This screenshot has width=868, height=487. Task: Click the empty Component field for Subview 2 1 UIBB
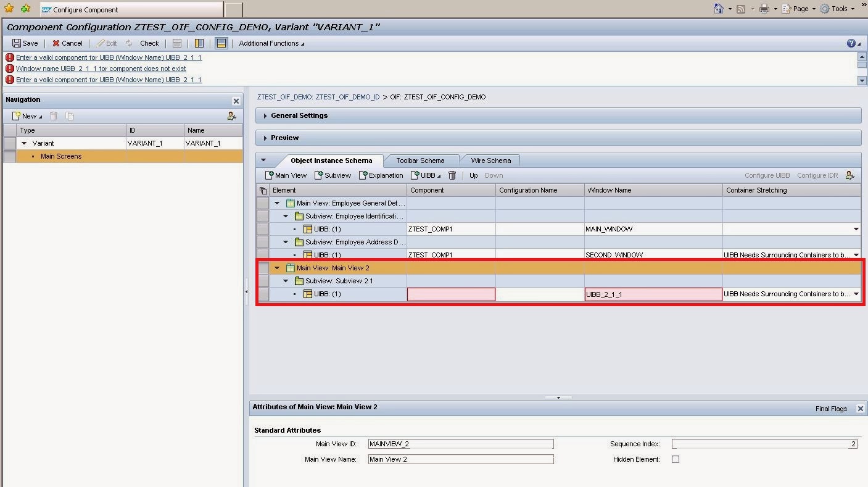tap(451, 294)
